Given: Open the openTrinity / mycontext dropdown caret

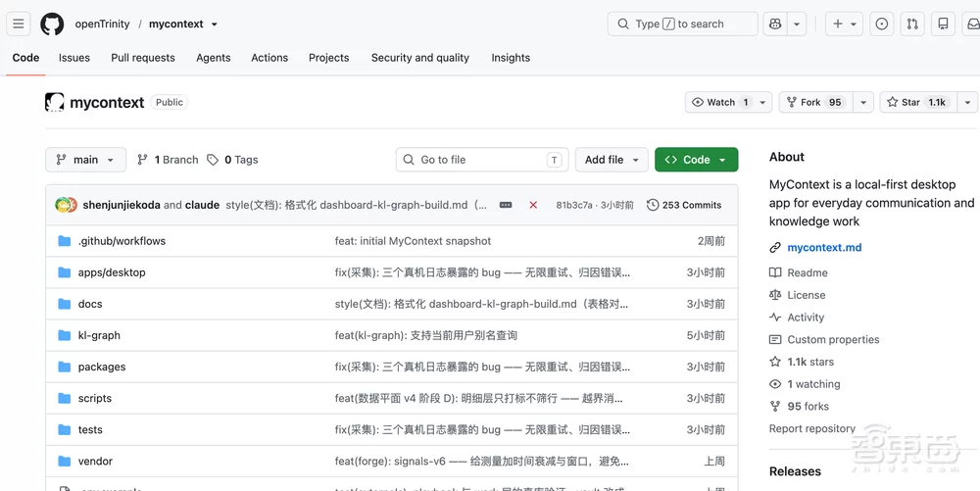Looking at the screenshot, I should pyautogui.click(x=215, y=25).
